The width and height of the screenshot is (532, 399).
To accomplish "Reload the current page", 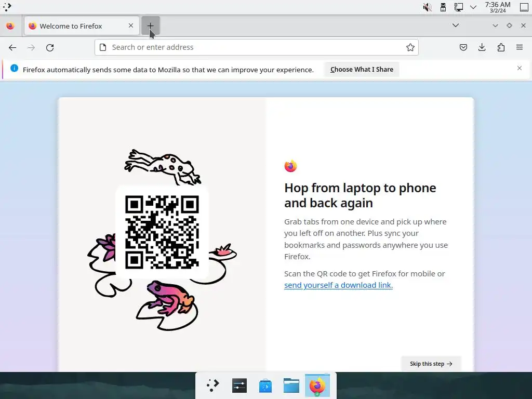I will (50, 47).
